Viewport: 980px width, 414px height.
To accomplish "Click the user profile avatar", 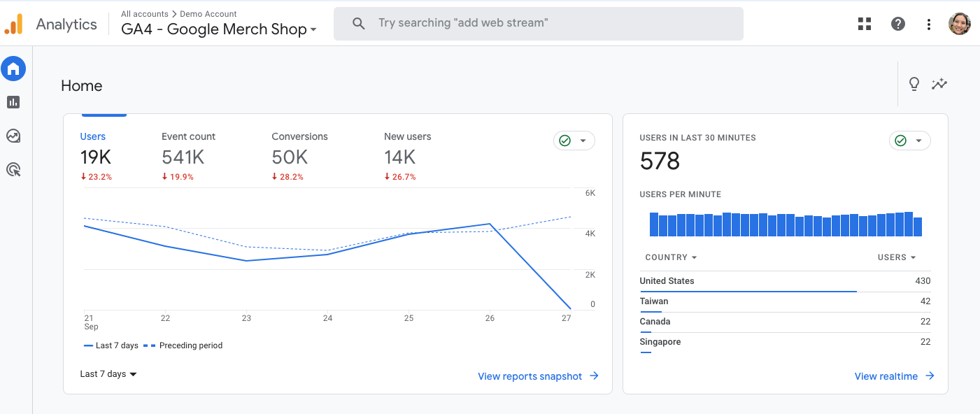I will point(959,24).
